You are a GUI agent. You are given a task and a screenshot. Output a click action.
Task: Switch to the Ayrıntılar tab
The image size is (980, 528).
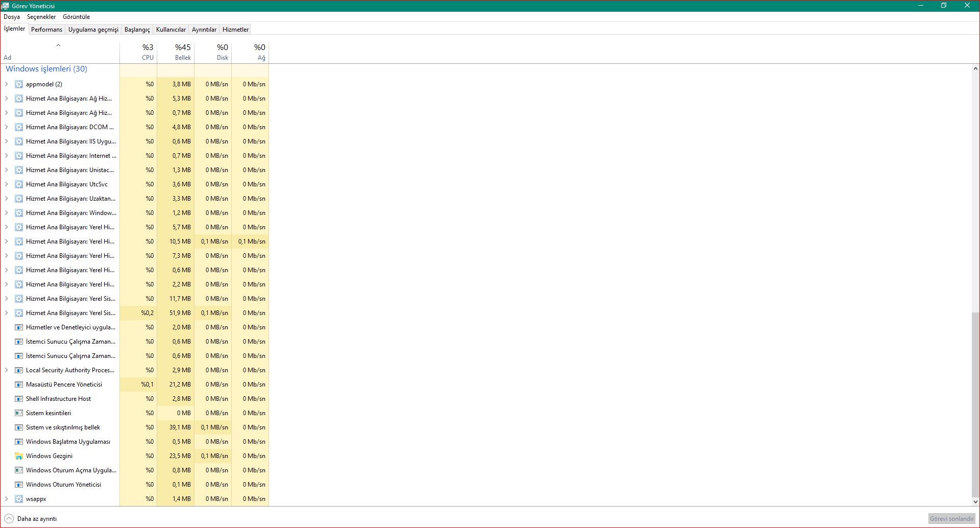[204, 30]
